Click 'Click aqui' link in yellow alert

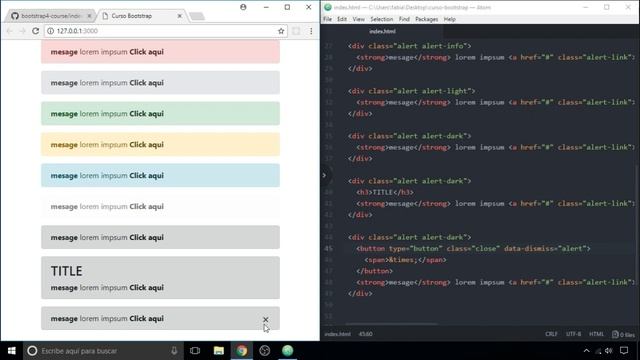coord(147,145)
